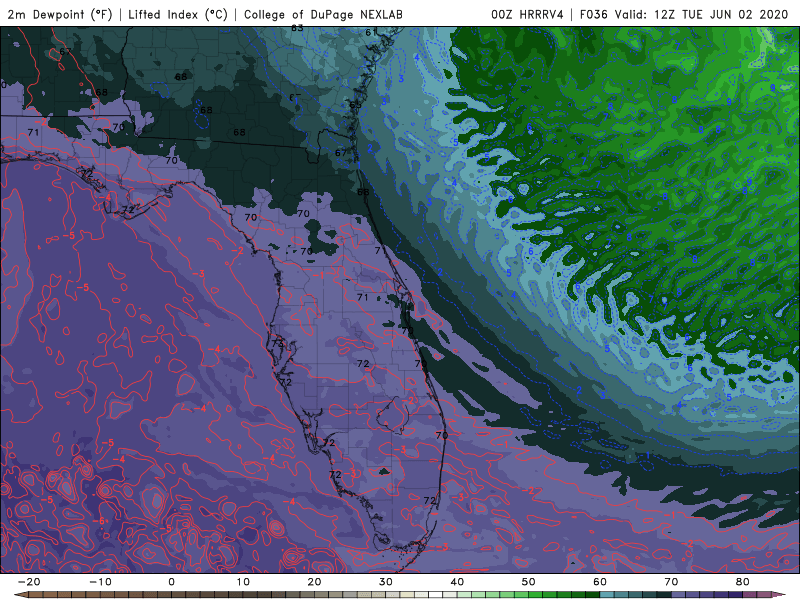This screenshot has width=800, height=600.
Task: Click the "61" dewpoint value at the map top
Action: (x=371, y=32)
